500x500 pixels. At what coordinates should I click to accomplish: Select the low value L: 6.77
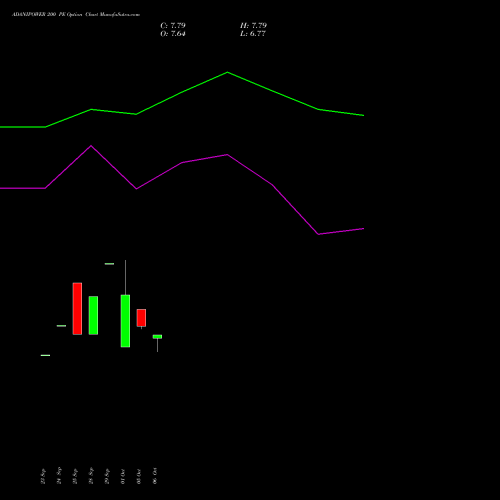(253, 34)
